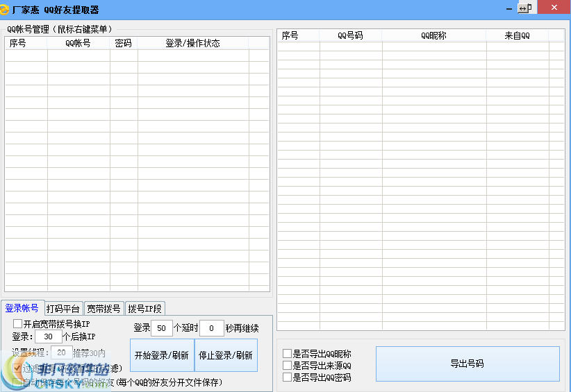571x392 pixels.
Task: Click the 开始登录/刷新 button
Action: pyautogui.click(x=162, y=355)
